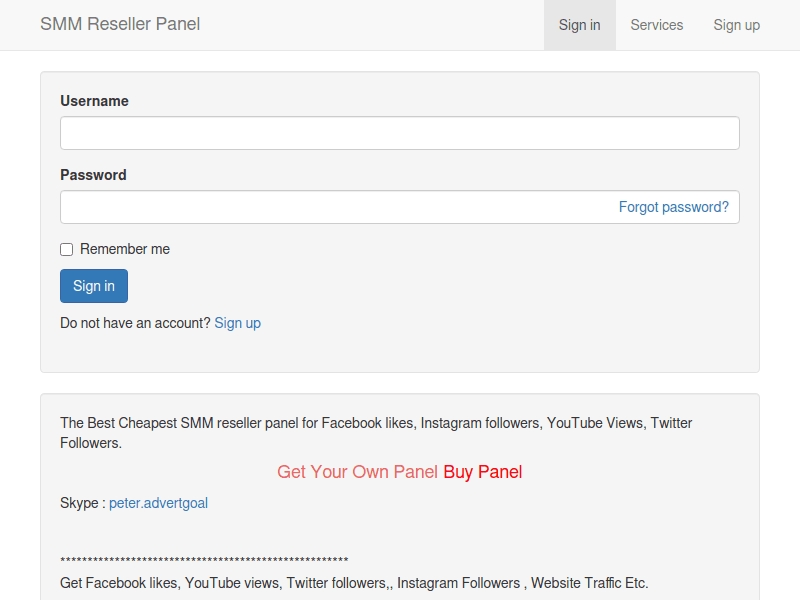This screenshot has height=600, width=800.
Task: Open the Forgot password? link
Action: click(673, 207)
